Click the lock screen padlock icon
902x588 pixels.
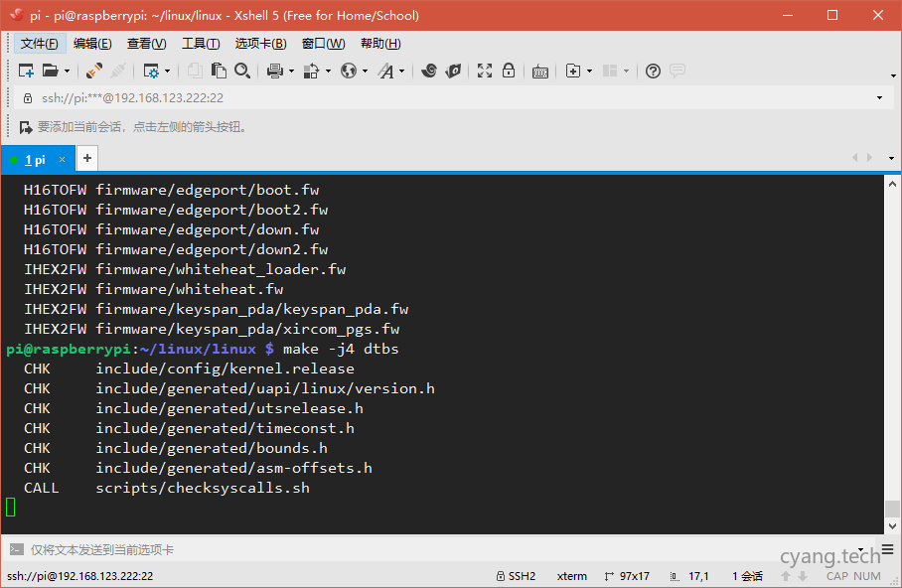tap(509, 71)
